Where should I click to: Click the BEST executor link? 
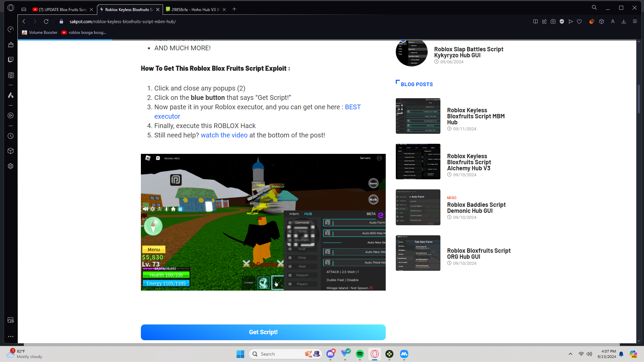(258, 112)
